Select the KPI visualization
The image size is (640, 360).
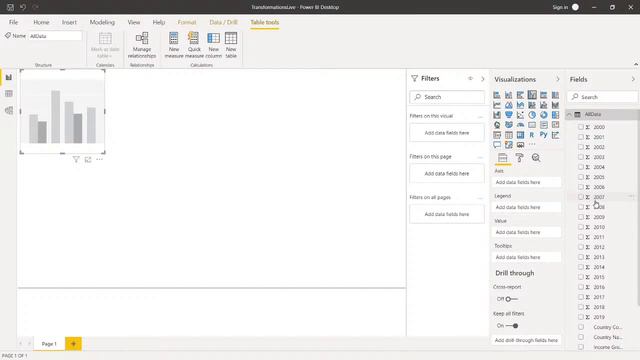(x=555, y=125)
